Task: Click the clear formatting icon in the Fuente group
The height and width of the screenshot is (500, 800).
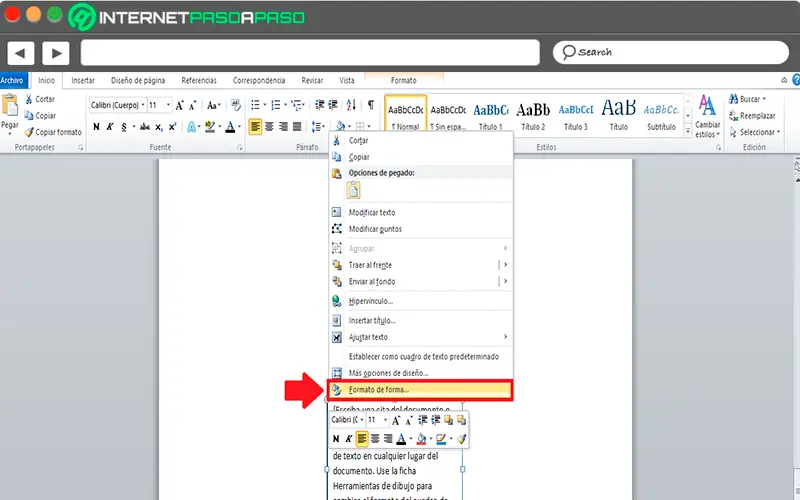Action: point(235,105)
